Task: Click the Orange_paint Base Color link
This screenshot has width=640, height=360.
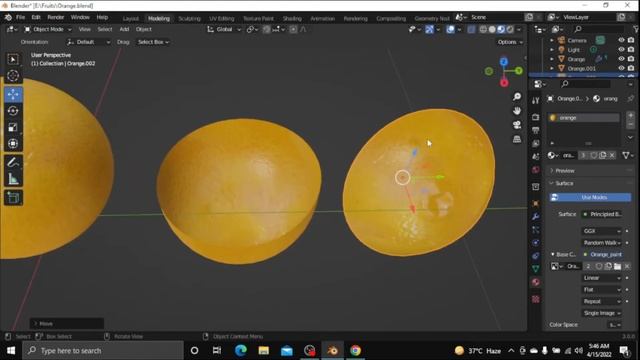Action: pos(602,254)
